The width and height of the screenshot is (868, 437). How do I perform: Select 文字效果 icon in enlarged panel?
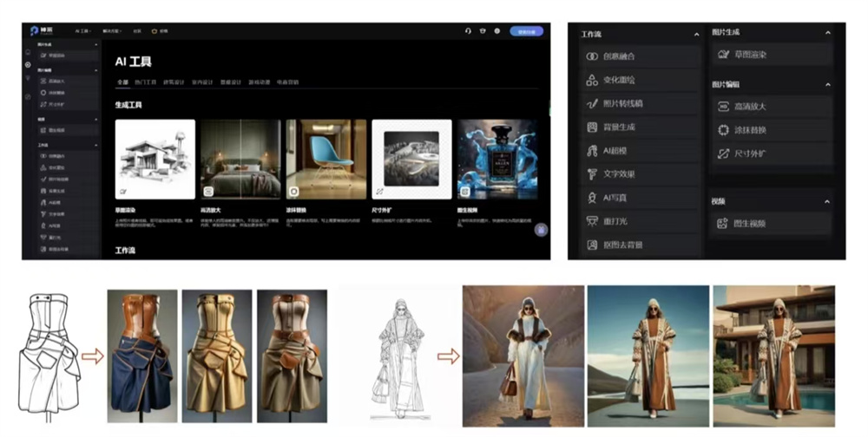592,174
